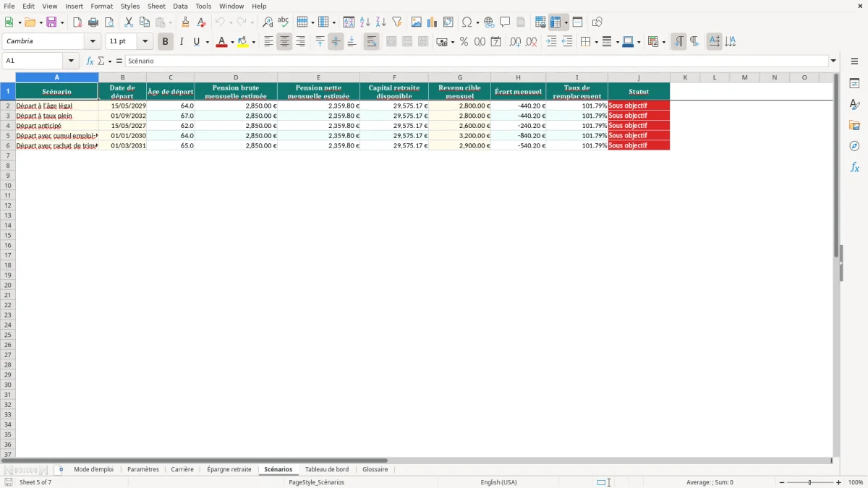Click the yellow background color swatch button
This screenshot has height=488, width=868.
tap(242, 42)
